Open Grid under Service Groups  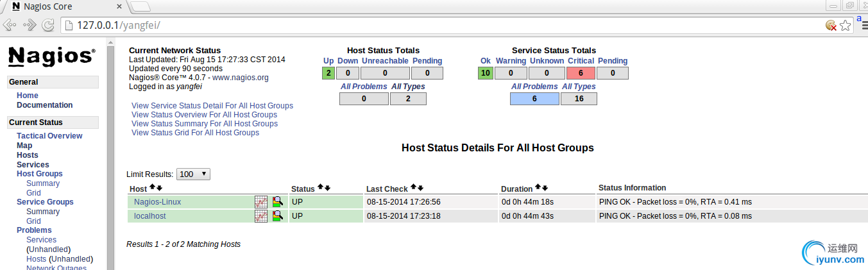pyautogui.click(x=33, y=221)
